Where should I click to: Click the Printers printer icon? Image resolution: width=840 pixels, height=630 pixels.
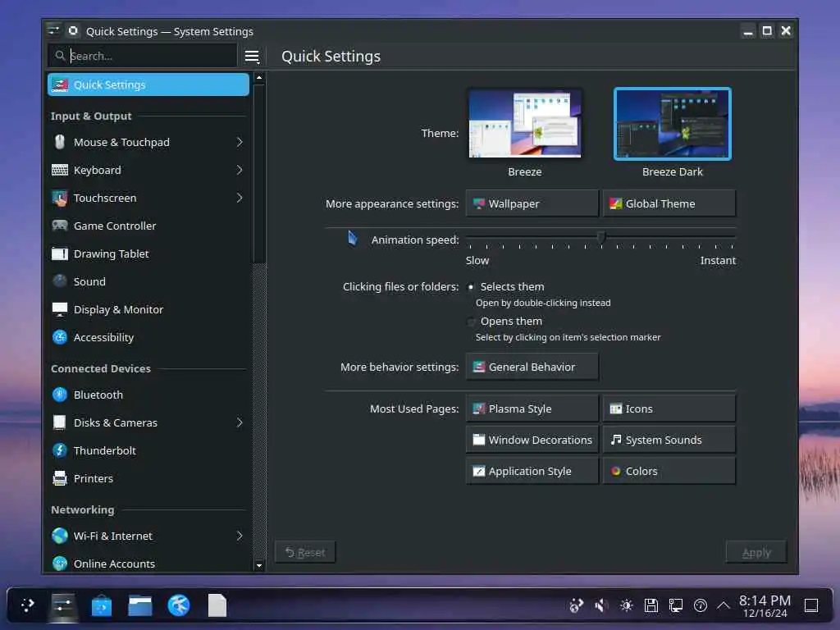(x=60, y=478)
